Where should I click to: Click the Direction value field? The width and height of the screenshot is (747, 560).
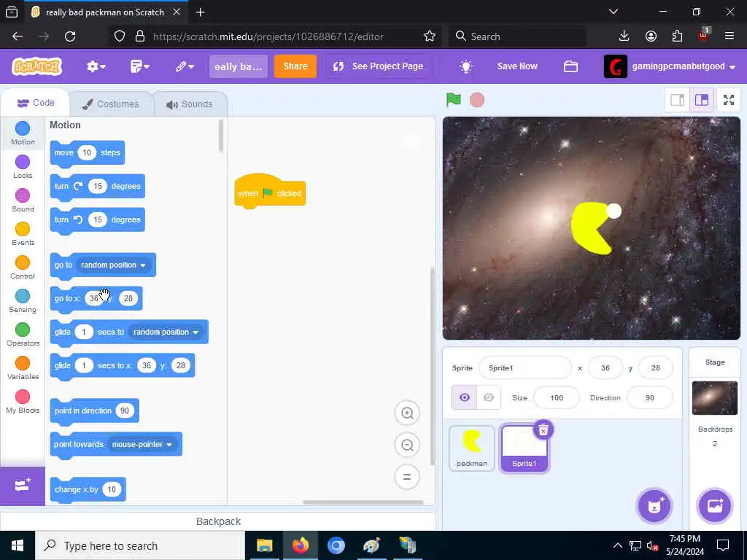[649, 397]
